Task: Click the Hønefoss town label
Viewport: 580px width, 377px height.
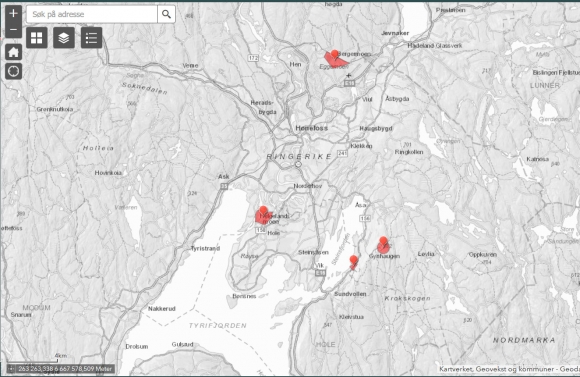Action: [x=311, y=128]
